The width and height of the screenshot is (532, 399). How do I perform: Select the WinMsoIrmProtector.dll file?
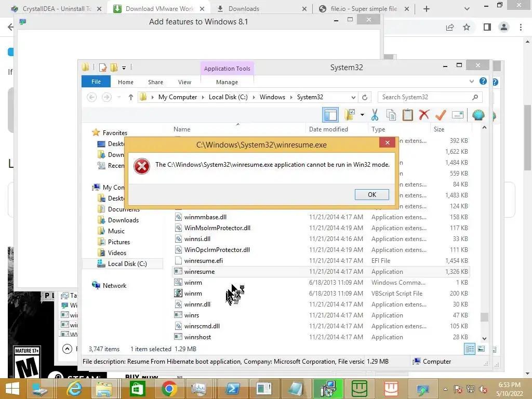click(217, 228)
